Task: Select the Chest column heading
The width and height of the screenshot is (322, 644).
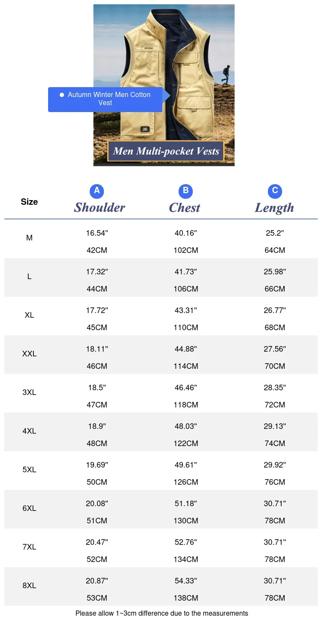Action: [185, 208]
